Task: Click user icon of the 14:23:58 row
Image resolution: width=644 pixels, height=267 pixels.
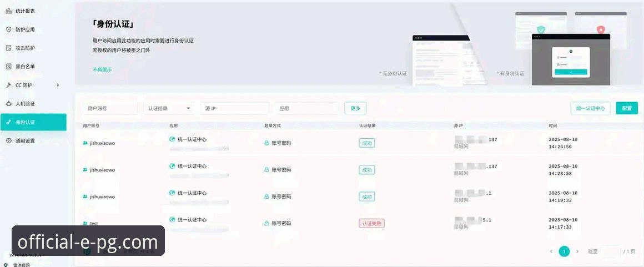Action: pyautogui.click(x=85, y=170)
